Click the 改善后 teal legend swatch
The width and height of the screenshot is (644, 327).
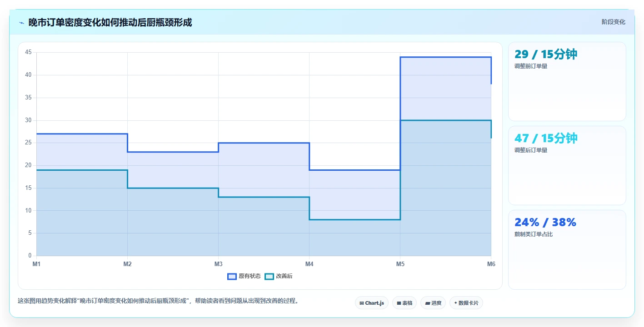[269, 276]
